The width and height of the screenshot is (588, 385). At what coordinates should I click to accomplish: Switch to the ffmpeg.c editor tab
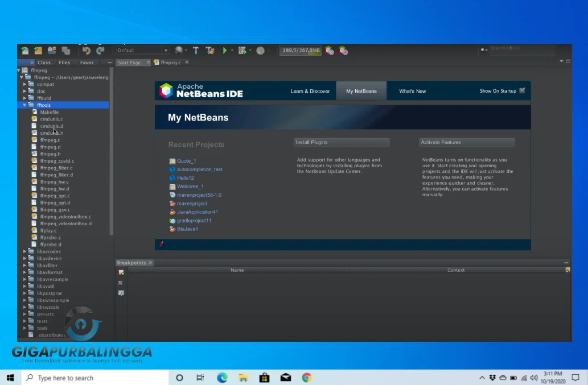(x=170, y=62)
